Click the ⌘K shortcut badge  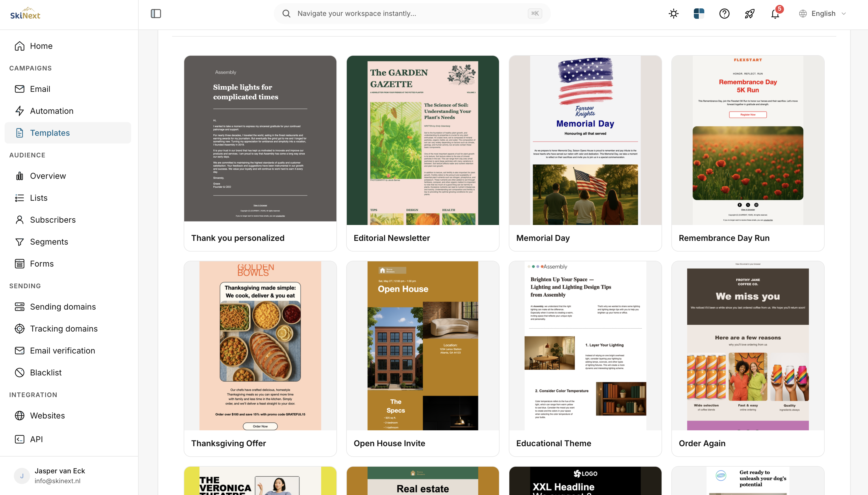[534, 14]
